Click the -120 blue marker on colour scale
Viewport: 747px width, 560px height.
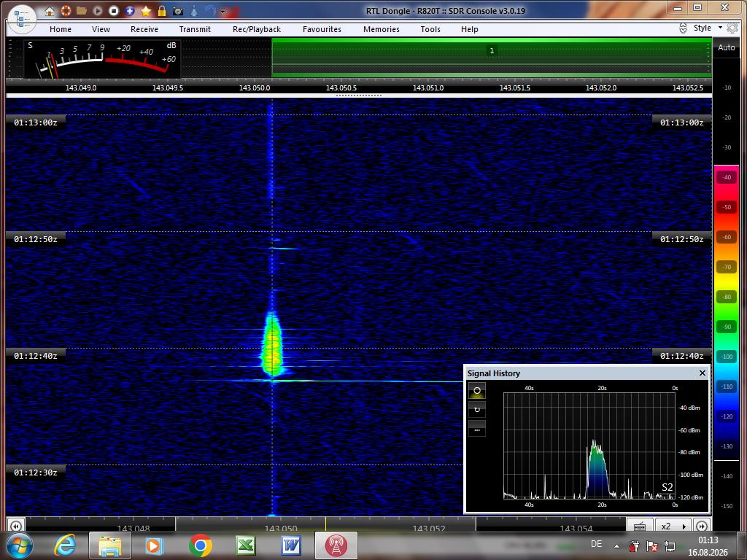pos(727,416)
